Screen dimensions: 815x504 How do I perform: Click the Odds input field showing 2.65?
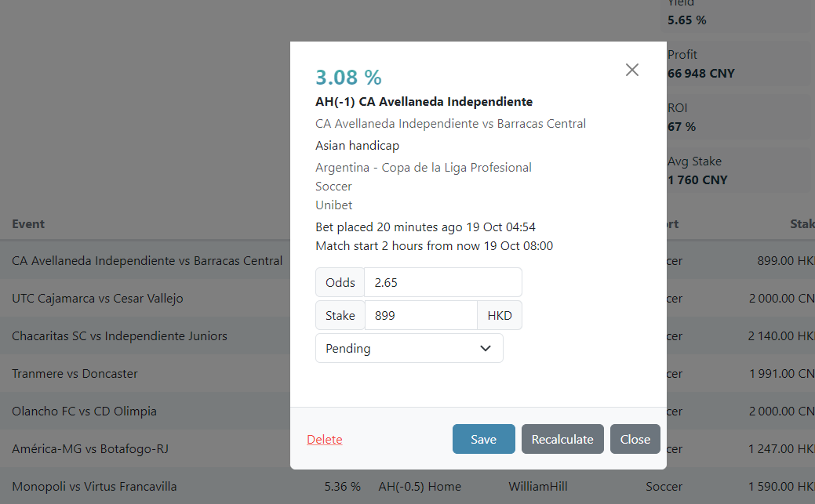(443, 282)
